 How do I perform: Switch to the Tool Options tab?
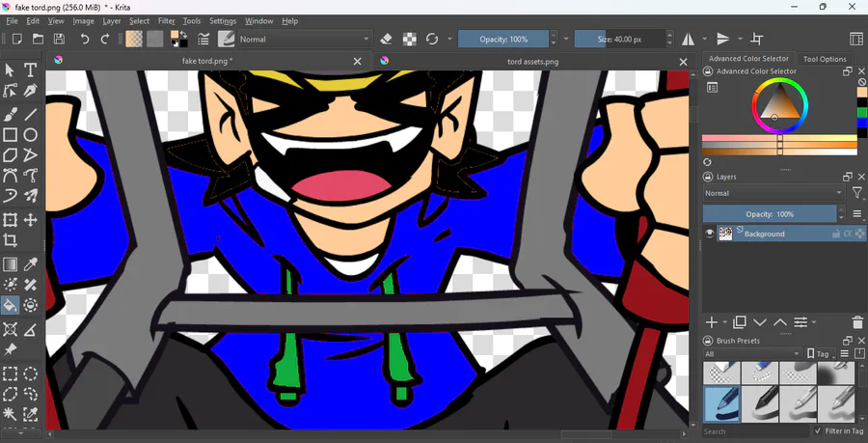point(825,59)
